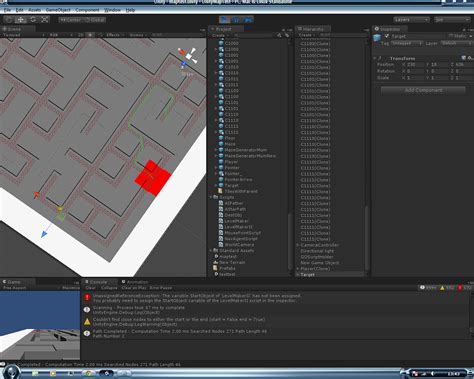This screenshot has height=379, width=474.
Task: Click the Pause button in the toolbar
Action: tap(236, 20)
